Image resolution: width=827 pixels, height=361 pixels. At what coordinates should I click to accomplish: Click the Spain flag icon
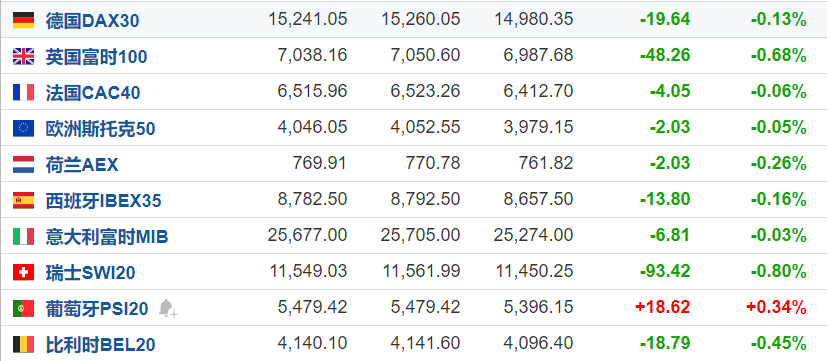tap(23, 201)
